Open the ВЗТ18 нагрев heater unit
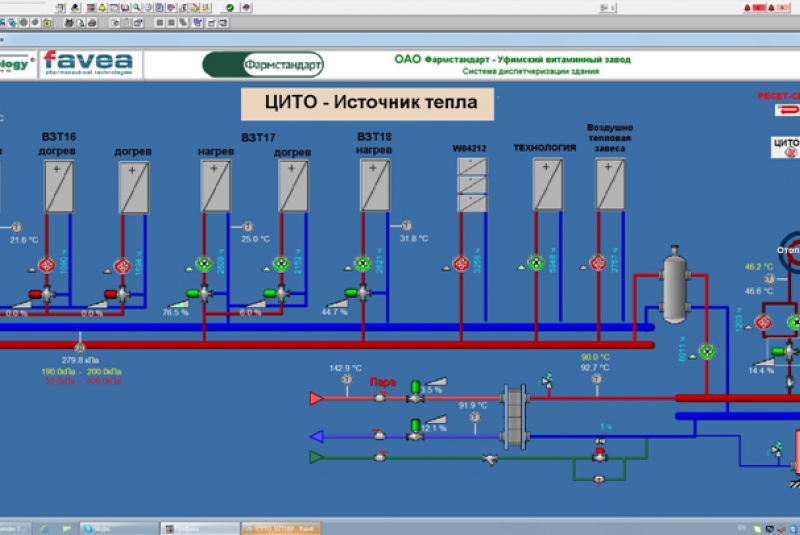 (x=375, y=185)
